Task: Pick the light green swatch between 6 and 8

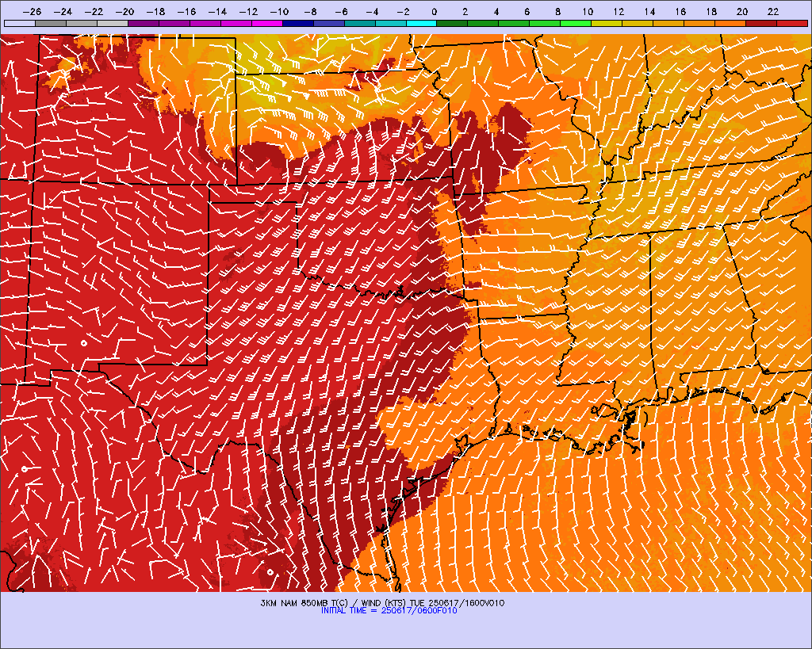Action: [x=546, y=23]
